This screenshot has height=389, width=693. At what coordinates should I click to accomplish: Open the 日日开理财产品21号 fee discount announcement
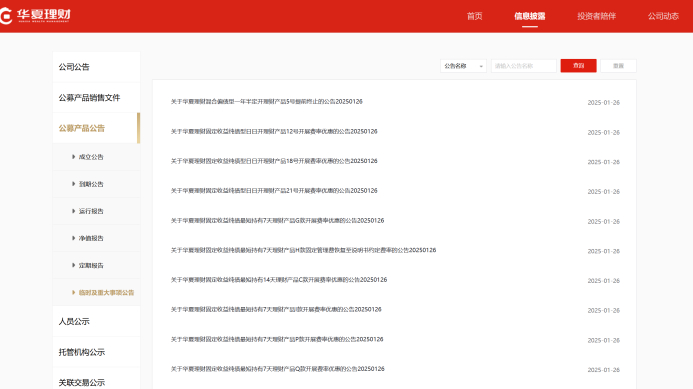click(x=274, y=191)
